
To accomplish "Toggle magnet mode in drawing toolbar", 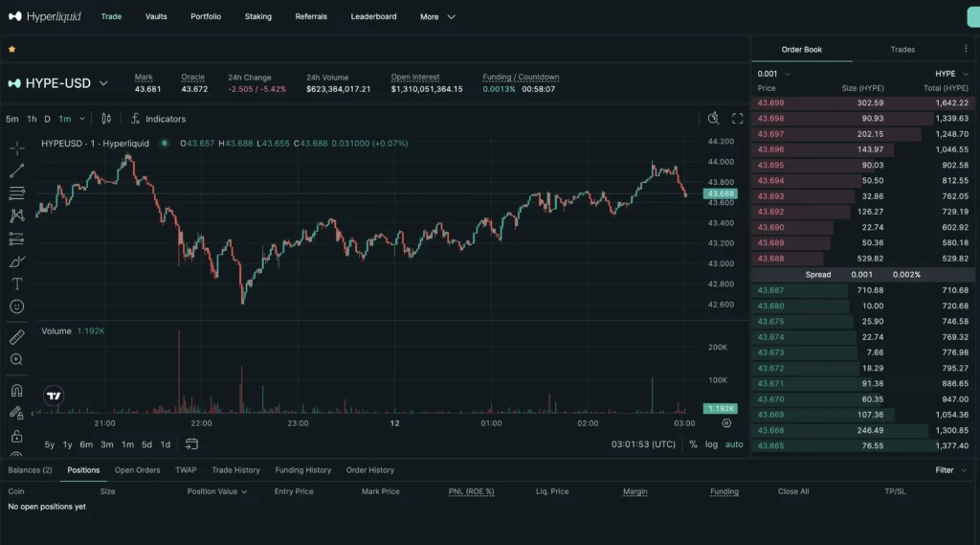I will [17, 391].
